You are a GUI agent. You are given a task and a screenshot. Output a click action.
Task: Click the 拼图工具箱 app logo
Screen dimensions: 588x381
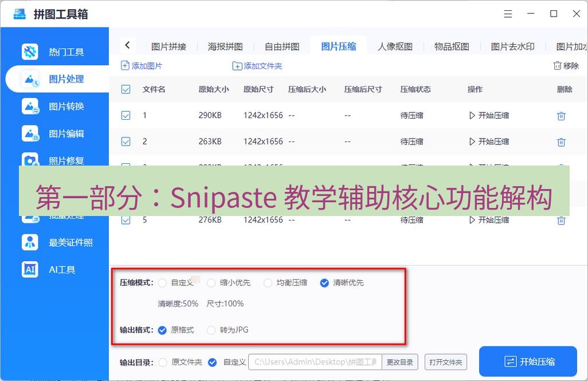click(x=19, y=14)
